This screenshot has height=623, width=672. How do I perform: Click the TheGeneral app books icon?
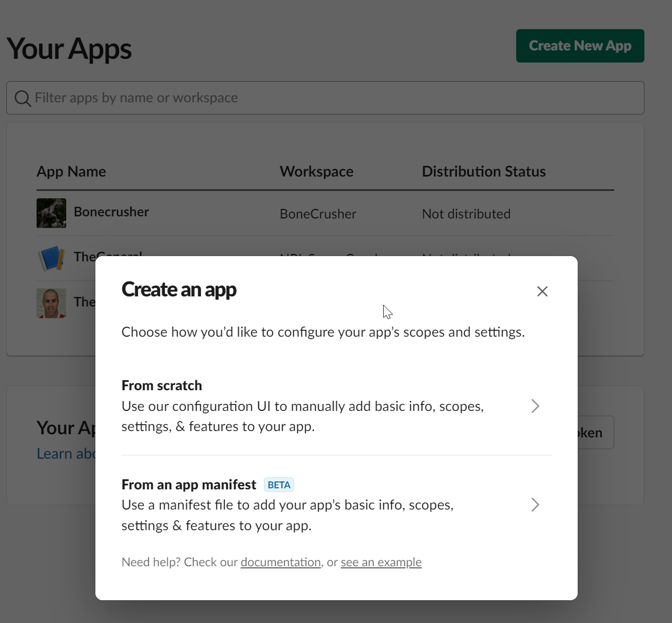(51, 259)
